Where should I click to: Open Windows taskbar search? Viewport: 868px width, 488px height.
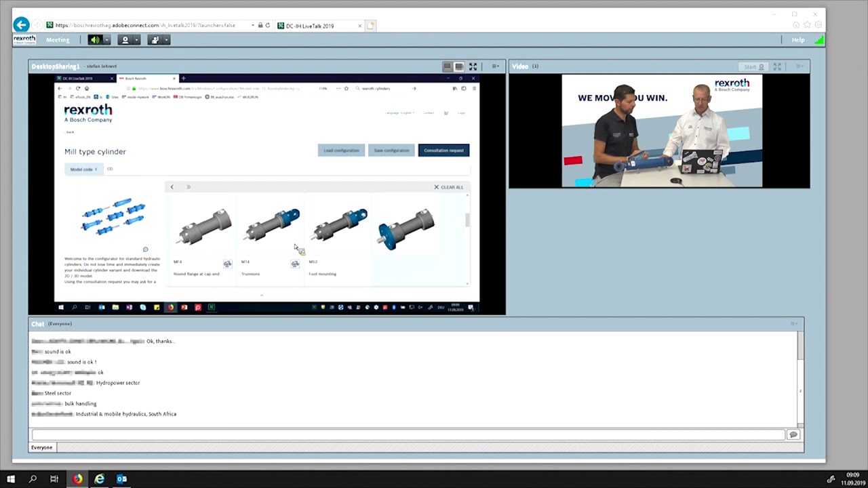[x=33, y=479]
